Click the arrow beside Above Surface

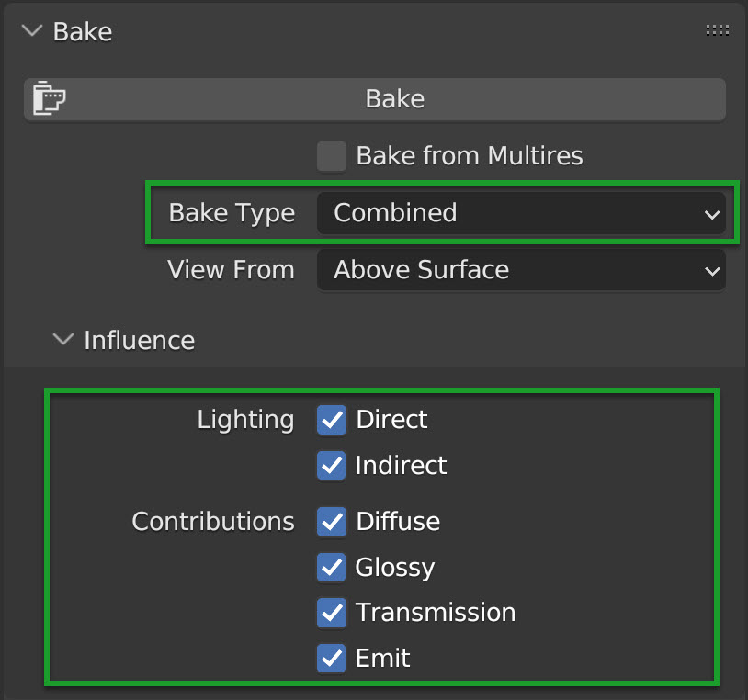pos(712,270)
